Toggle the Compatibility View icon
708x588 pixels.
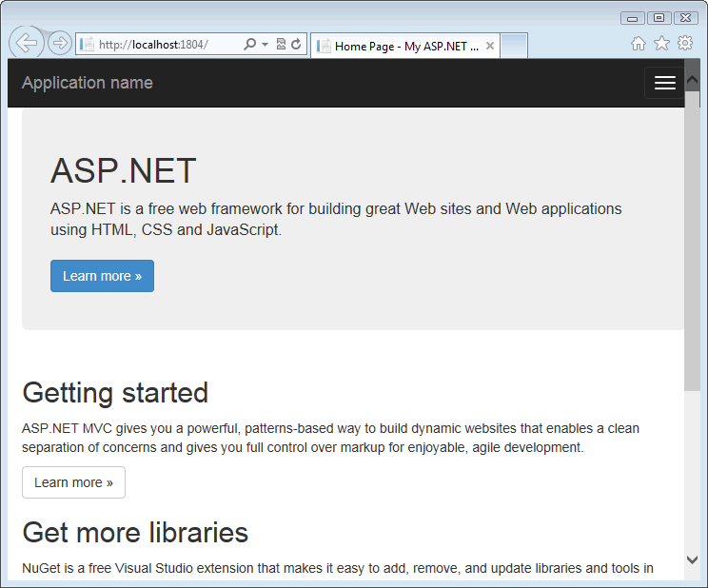(x=281, y=44)
